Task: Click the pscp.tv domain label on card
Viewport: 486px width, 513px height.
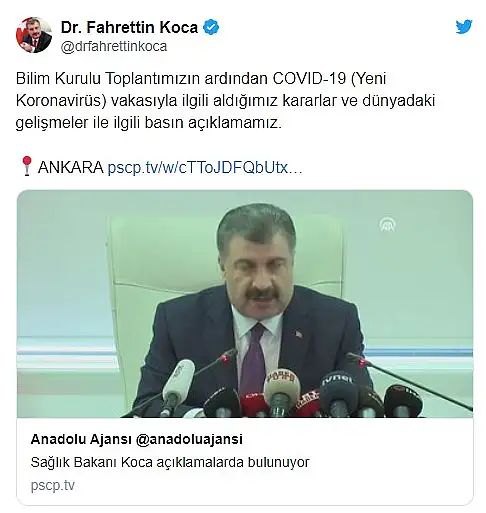Action: [53, 485]
